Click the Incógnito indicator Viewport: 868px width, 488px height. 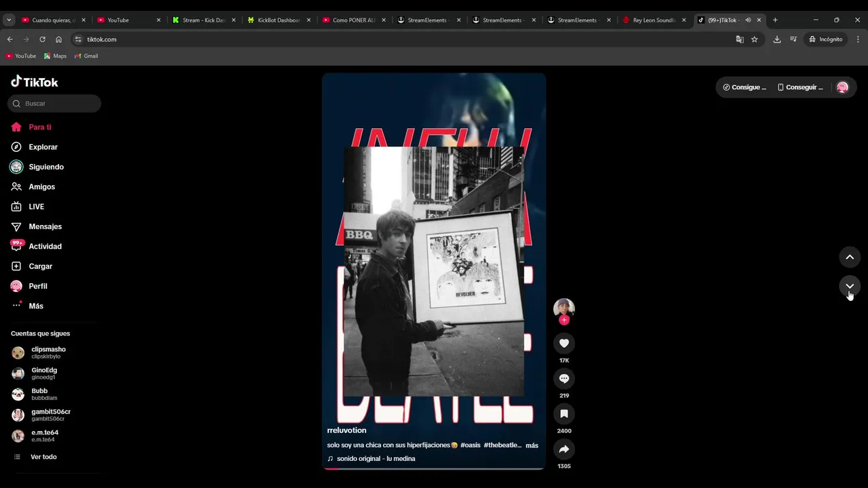[x=825, y=39]
